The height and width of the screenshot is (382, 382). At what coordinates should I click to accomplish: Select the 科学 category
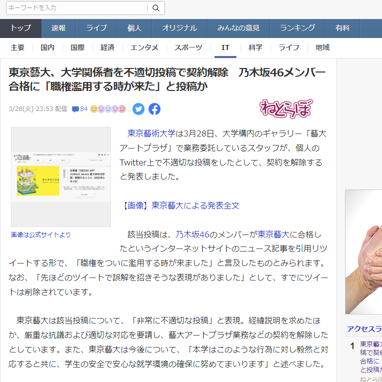click(255, 48)
